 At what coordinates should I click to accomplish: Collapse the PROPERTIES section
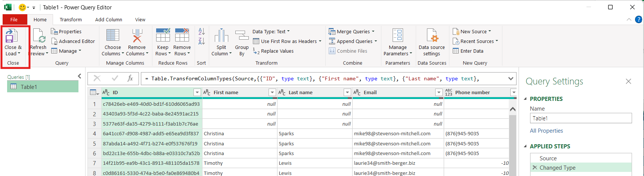[526, 99]
